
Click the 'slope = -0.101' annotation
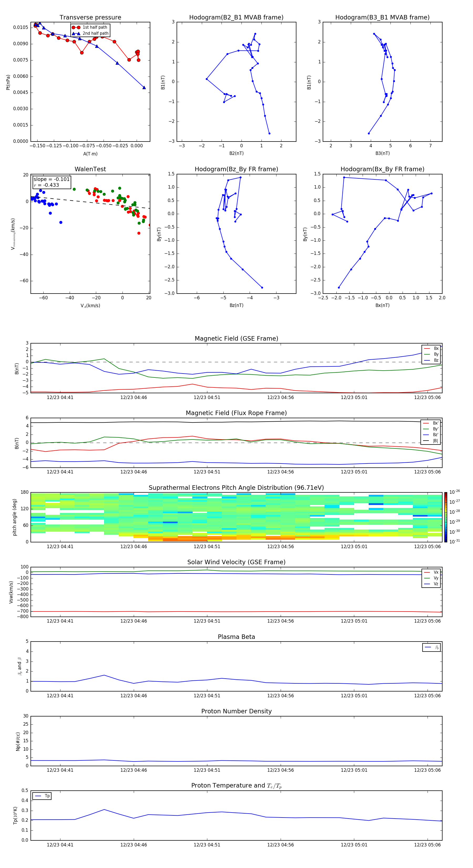(x=52, y=179)
